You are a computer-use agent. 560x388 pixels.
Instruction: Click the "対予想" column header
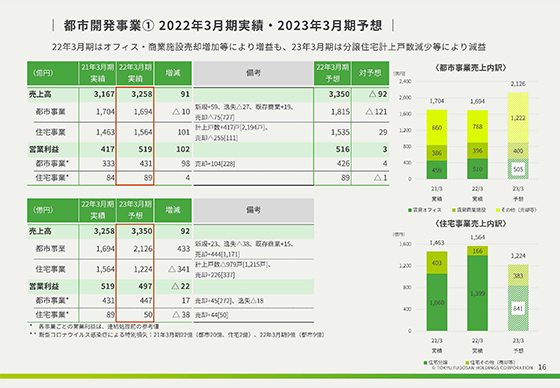point(370,73)
